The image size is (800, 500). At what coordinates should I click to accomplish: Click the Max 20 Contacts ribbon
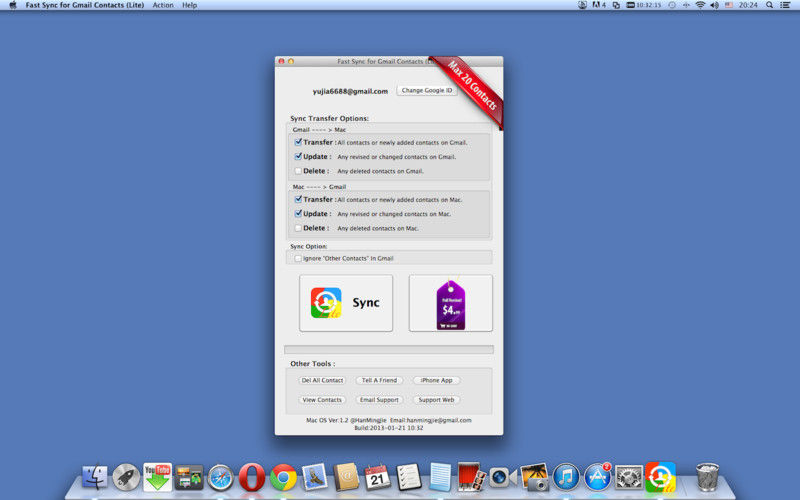(472, 87)
